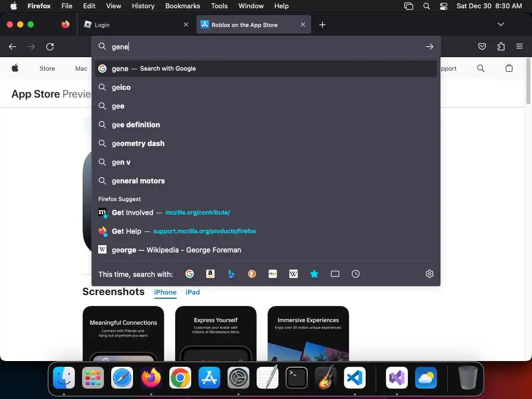Switch screenshots to iPad
Screen dimensions: 532x399
tap(193, 292)
